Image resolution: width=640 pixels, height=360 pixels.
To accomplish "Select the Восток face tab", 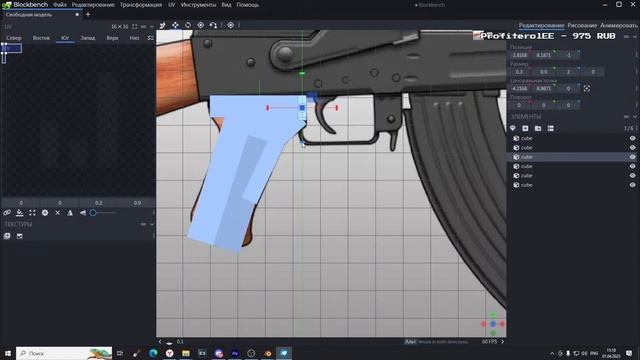I will point(41,38).
